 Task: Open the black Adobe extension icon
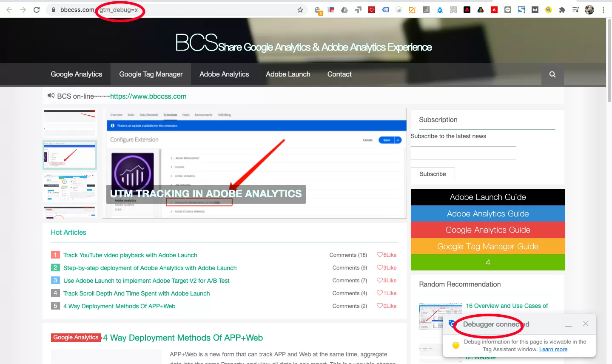coord(467,10)
